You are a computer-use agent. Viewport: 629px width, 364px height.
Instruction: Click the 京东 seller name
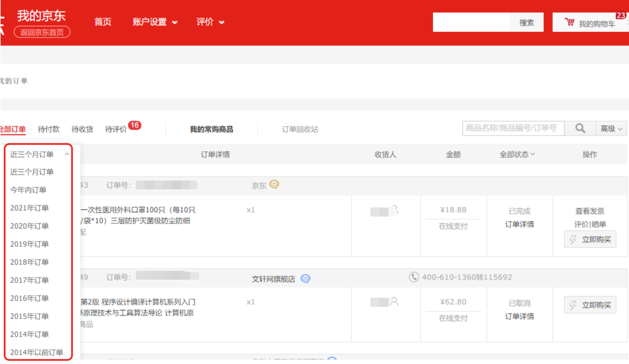(259, 185)
